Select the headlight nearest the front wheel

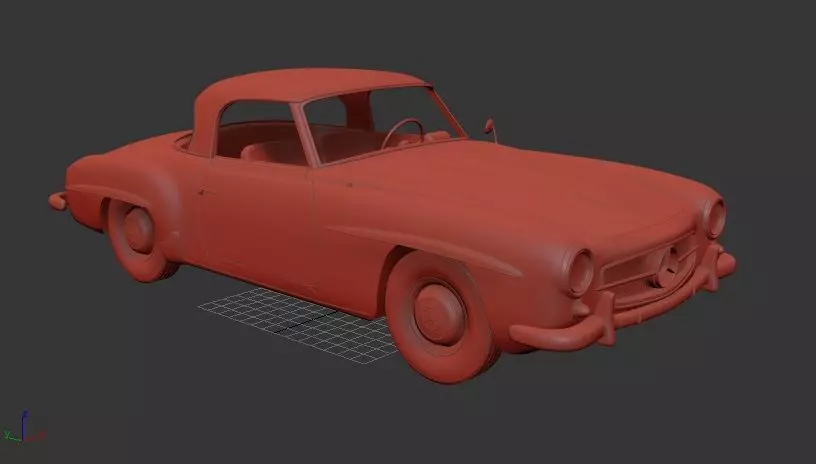(580, 273)
